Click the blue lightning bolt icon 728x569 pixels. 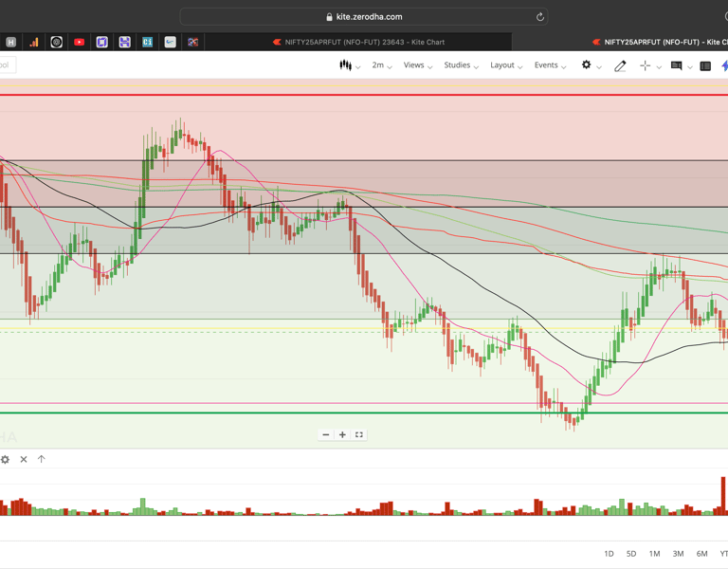click(x=725, y=66)
